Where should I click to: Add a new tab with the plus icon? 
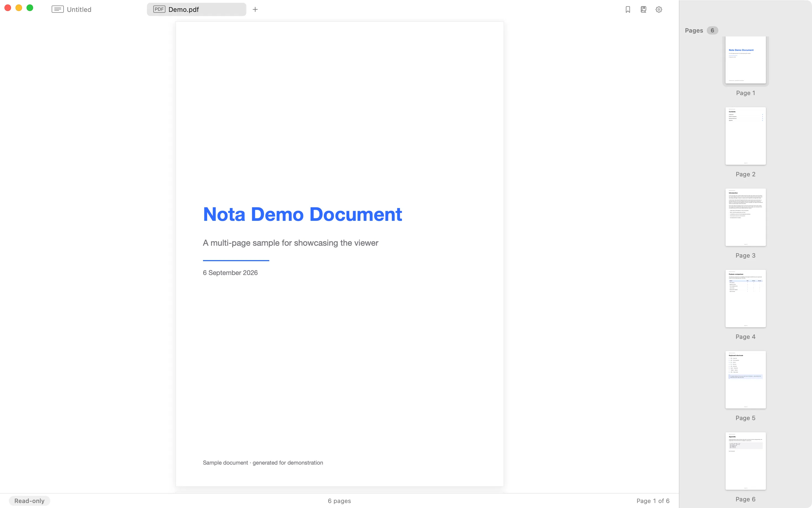pos(255,9)
